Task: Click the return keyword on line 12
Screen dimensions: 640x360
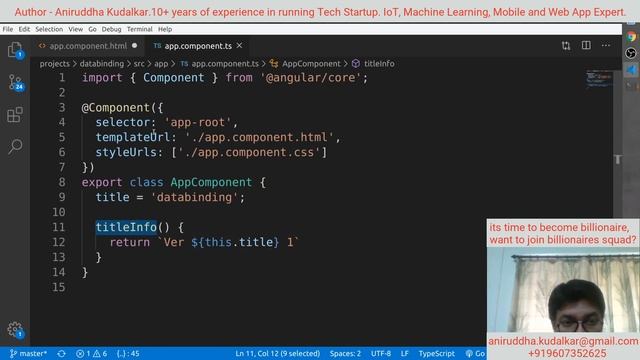Action: (x=129, y=242)
